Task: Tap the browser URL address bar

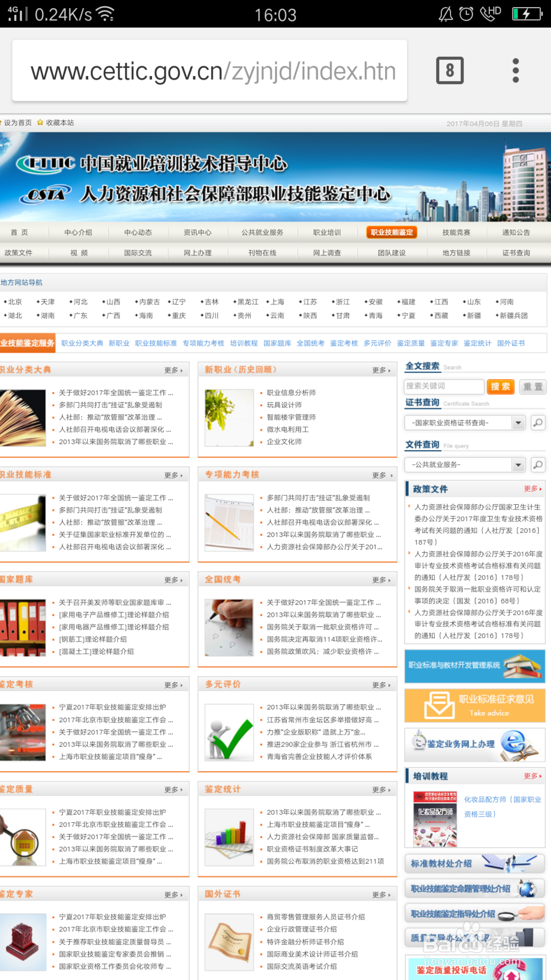Action: pos(210,71)
